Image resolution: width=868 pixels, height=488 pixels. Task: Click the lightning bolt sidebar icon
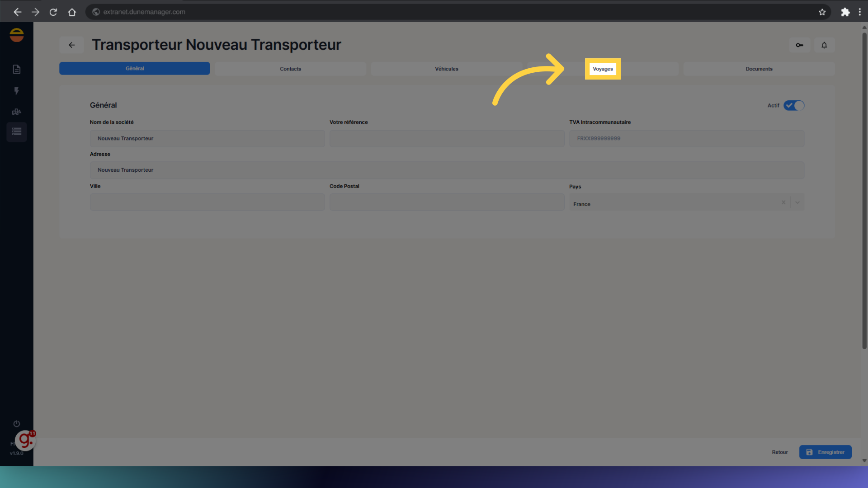click(x=17, y=91)
